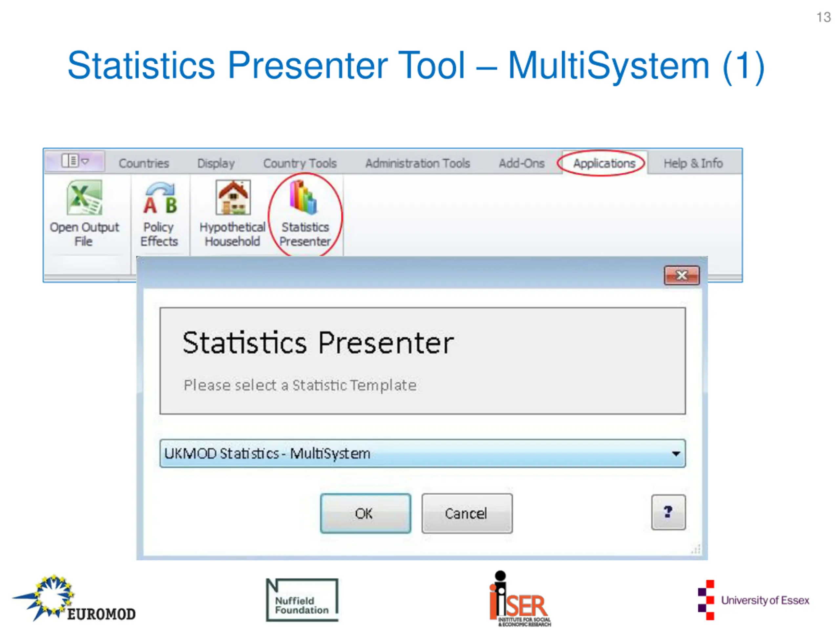Click the dialog resize grip corner
Viewport: 840px width, 630px height.
(x=696, y=550)
